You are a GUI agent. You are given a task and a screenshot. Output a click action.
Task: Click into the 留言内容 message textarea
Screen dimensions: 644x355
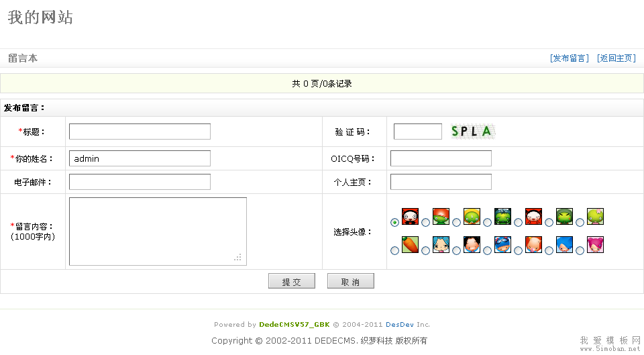click(158, 232)
